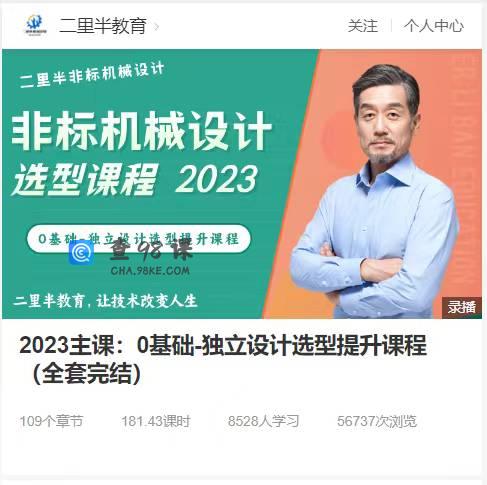Open the course title 2023主课 heading

(223, 345)
